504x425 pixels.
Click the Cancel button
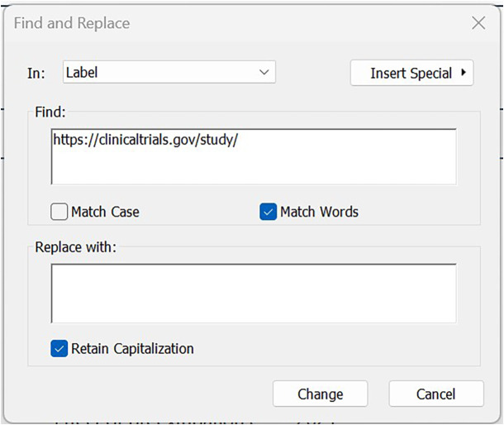[436, 394]
